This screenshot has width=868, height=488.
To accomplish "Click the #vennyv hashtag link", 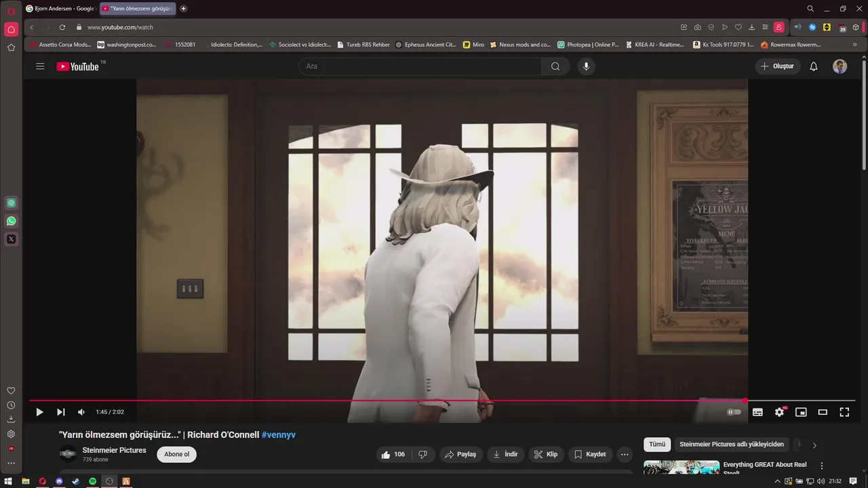I will click(279, 434).
